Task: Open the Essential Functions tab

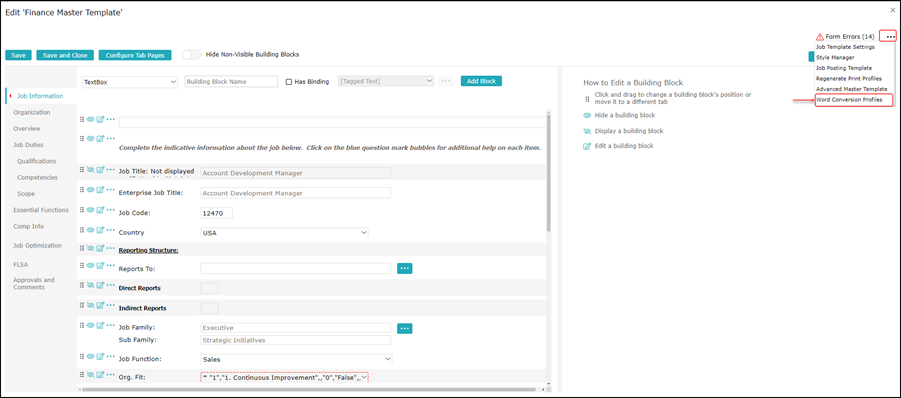Action: coord(41,210)
